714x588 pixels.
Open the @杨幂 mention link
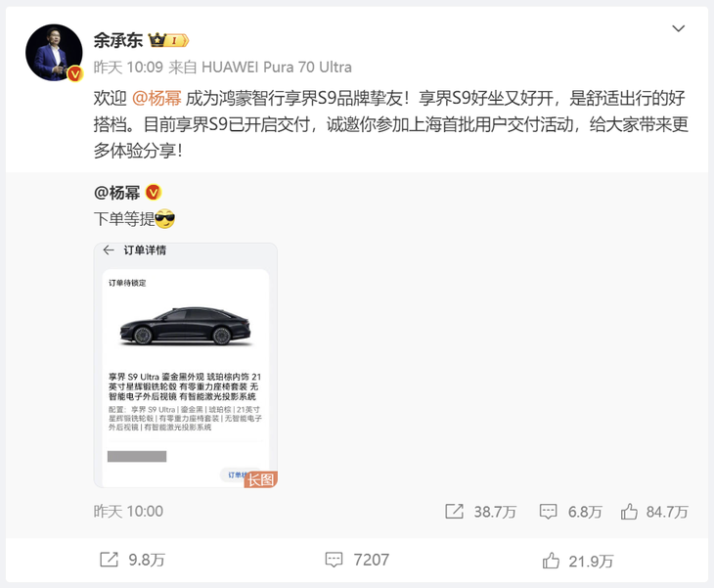tap(156, 99)
